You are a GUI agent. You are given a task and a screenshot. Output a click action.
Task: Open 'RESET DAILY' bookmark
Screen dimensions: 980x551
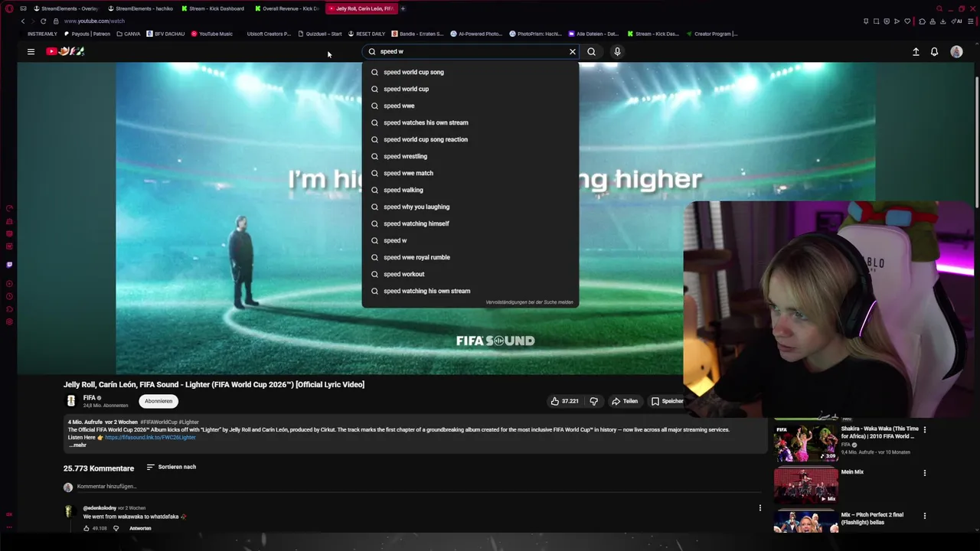(367, 34)
